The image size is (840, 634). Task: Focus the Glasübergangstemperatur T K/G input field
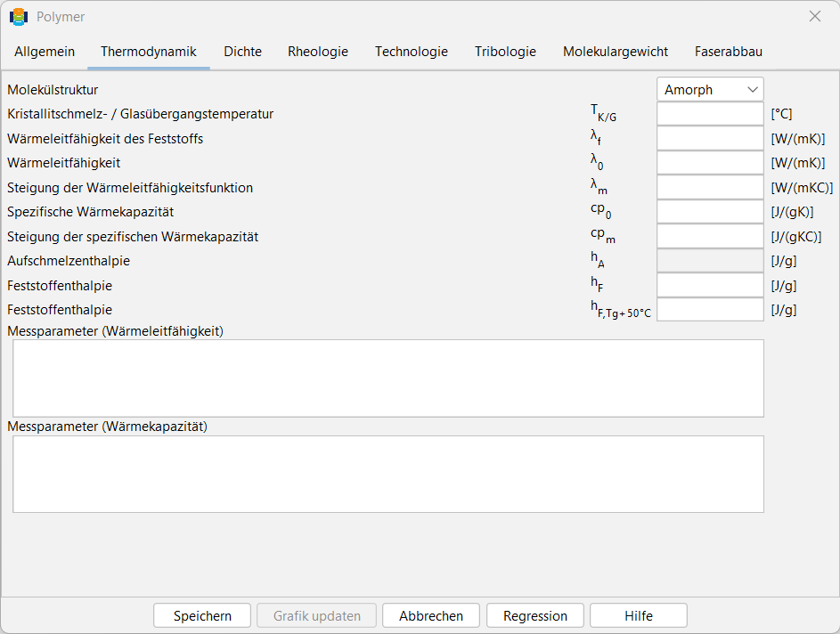(710, 113)
